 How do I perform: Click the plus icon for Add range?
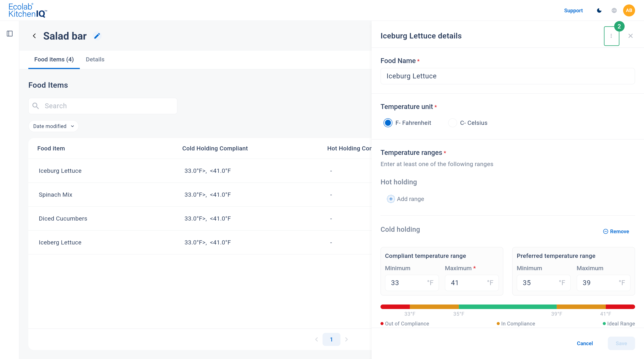391,199
